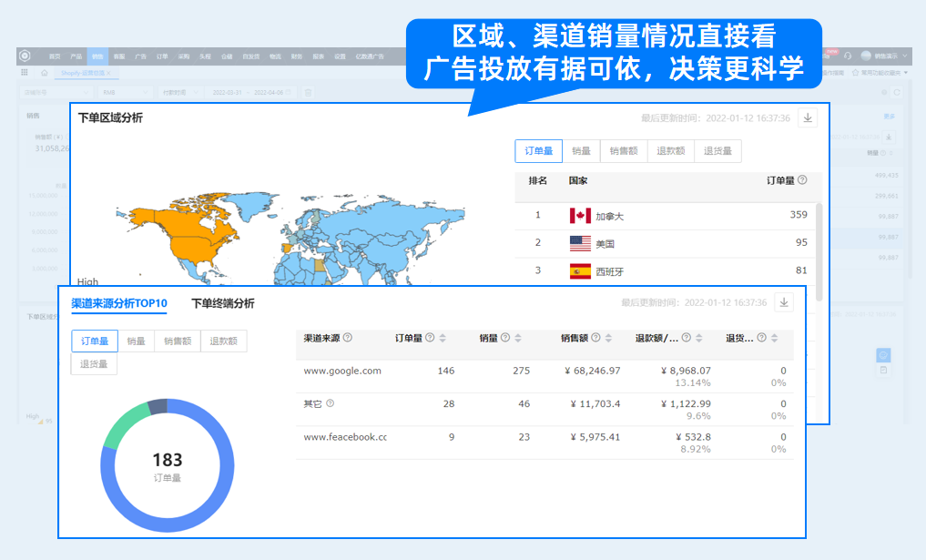Image resolution: width=926 pixels, height=560 pixels.
Task: Select 退货量 metric in region analysis
Action: pyautogui.click(x=717, y=151)
